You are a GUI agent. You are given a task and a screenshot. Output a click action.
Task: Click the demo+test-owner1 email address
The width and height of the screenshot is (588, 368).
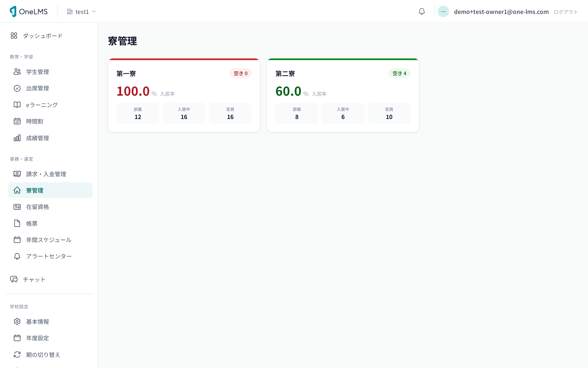click(501, 12)
